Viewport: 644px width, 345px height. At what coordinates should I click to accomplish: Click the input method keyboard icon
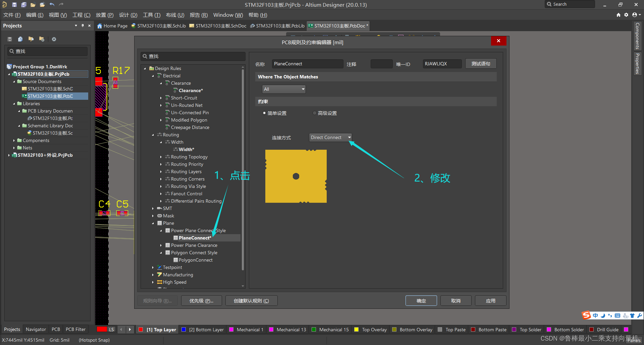click(x=618, y=316)
